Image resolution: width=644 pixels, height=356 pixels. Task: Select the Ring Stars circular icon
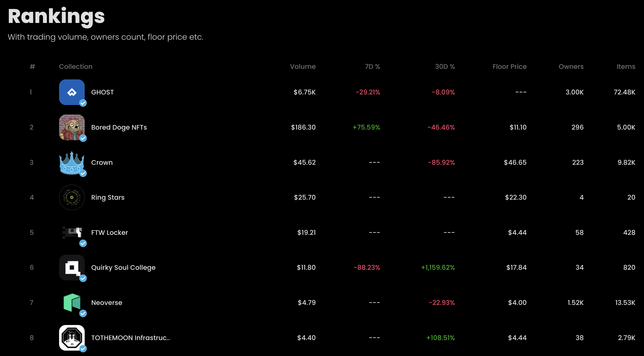72,197
